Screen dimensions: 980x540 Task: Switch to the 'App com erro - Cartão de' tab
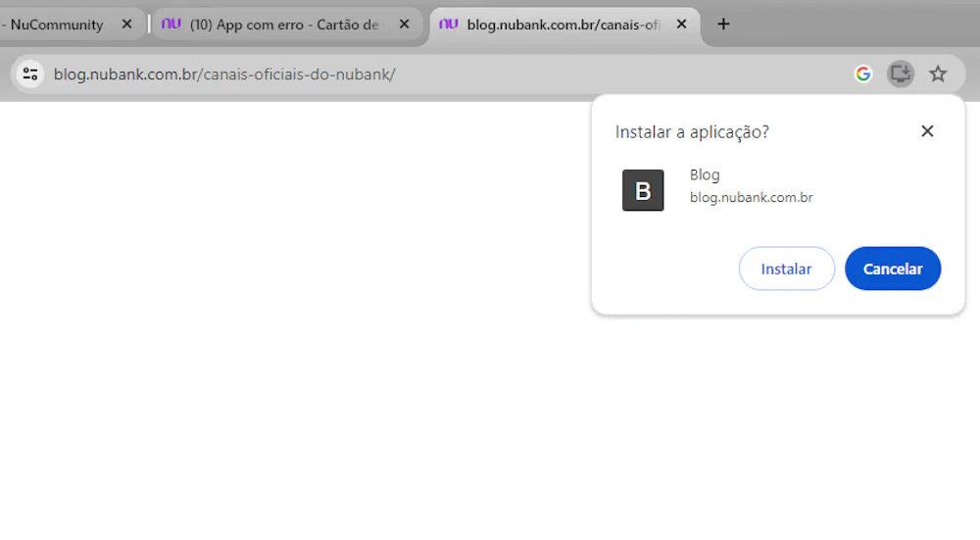[x=287, y=25]
